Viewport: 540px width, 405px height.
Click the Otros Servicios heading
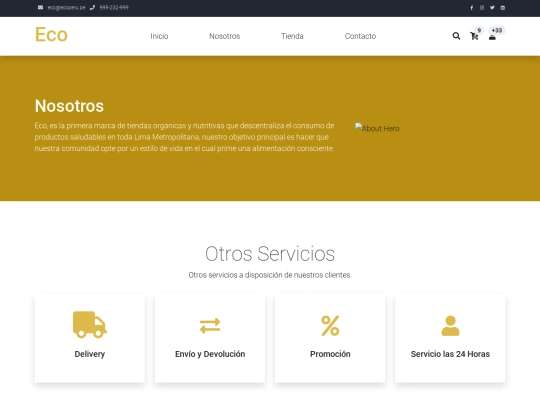point(270,254)
